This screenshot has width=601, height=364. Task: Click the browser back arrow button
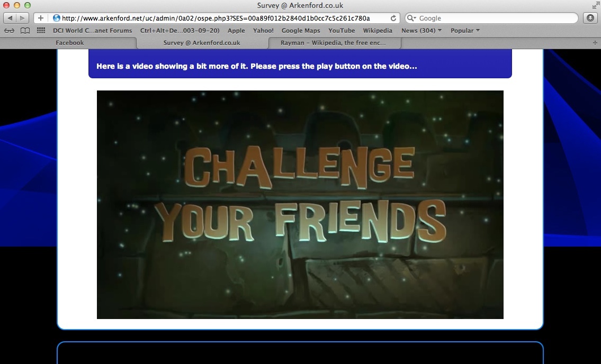tap(10, 18)
